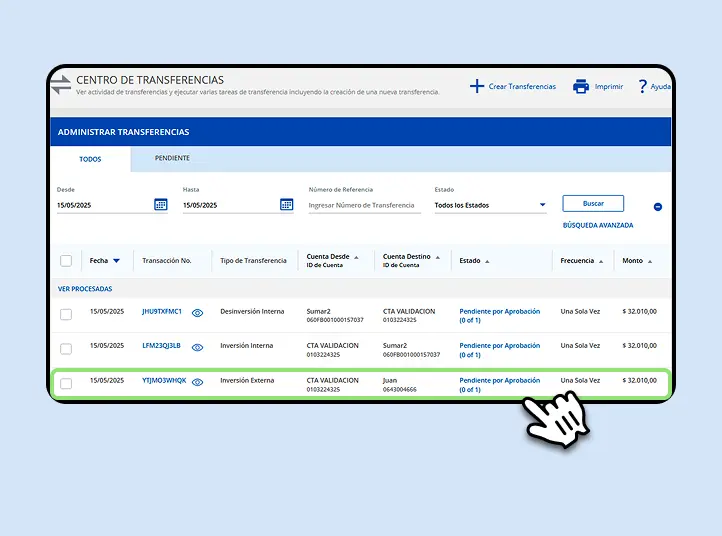Click Pendiente por Aprobación status for Inversión Interna

coord(500,350)
